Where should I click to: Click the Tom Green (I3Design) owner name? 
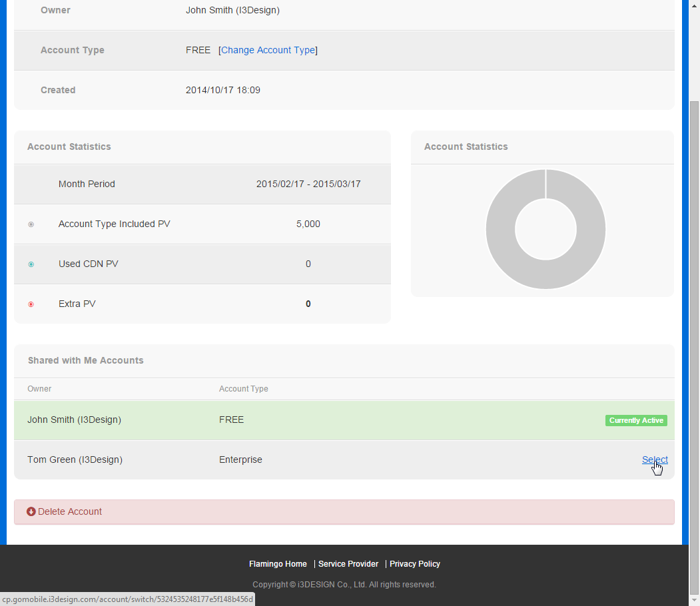(75, 459)
